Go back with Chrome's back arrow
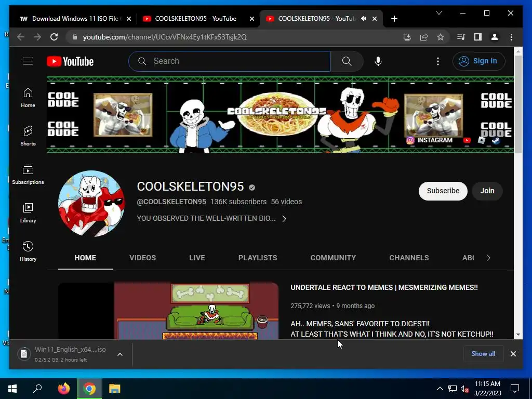The image size is (532, 399). click(21, 37)
